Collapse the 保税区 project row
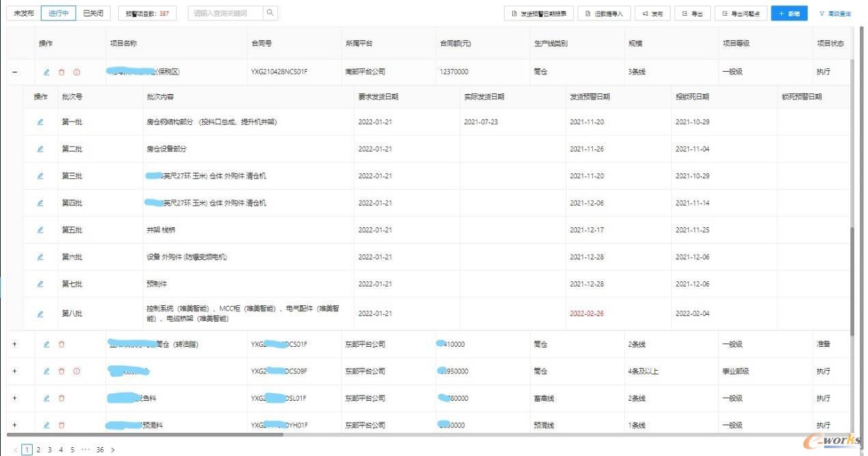The height and width of the screenshot is (456, 868). pos(15,72)
